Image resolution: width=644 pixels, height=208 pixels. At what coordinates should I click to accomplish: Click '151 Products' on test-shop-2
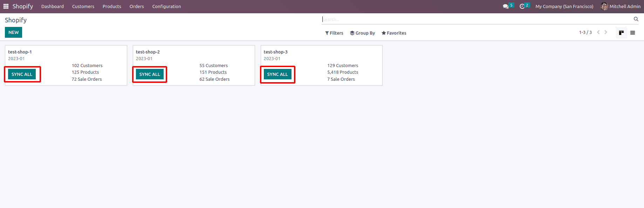click(x=213, y=72)
